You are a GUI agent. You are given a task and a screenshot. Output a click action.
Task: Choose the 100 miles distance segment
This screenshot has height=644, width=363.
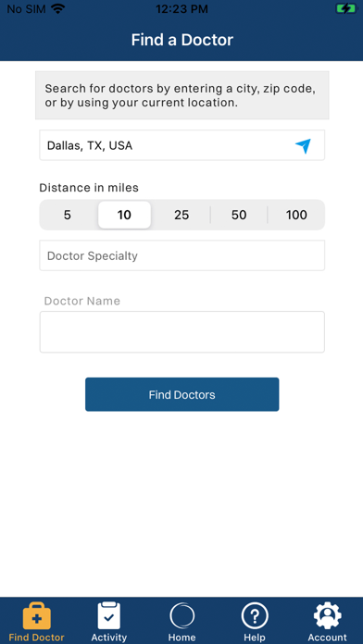[x=296, y=215]
